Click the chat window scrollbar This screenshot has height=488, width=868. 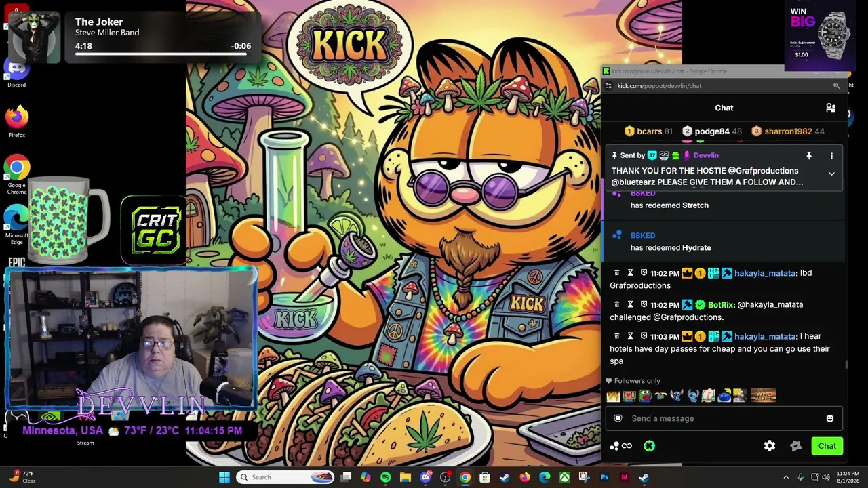(846, 365)
